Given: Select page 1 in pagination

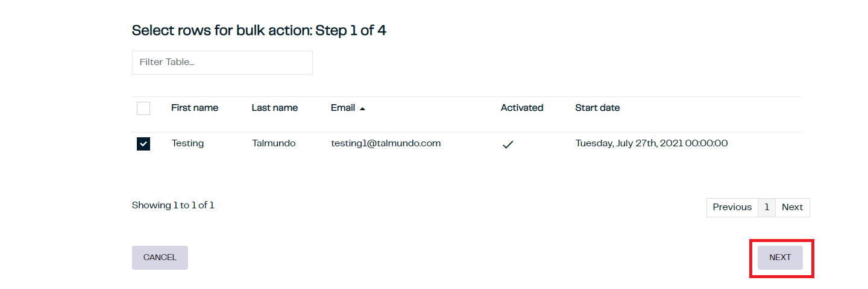Looking at the screenshot, I should click(x=767, y=207).
